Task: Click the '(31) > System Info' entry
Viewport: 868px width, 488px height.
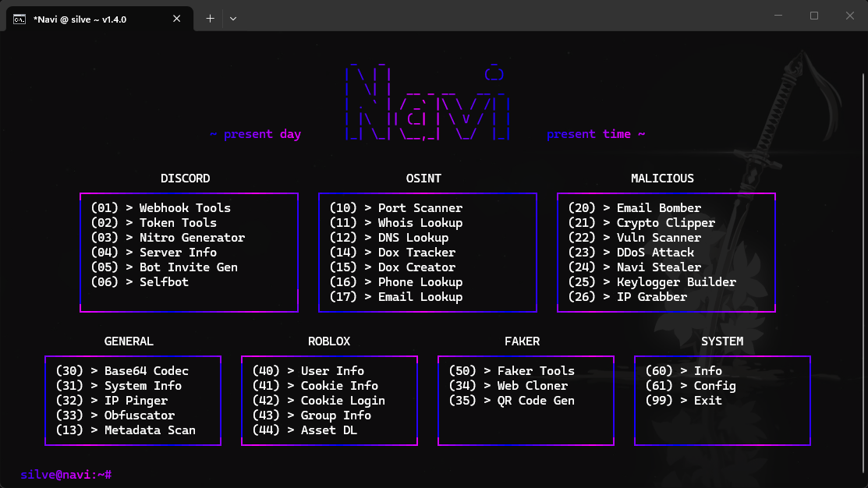Action: 119,386
